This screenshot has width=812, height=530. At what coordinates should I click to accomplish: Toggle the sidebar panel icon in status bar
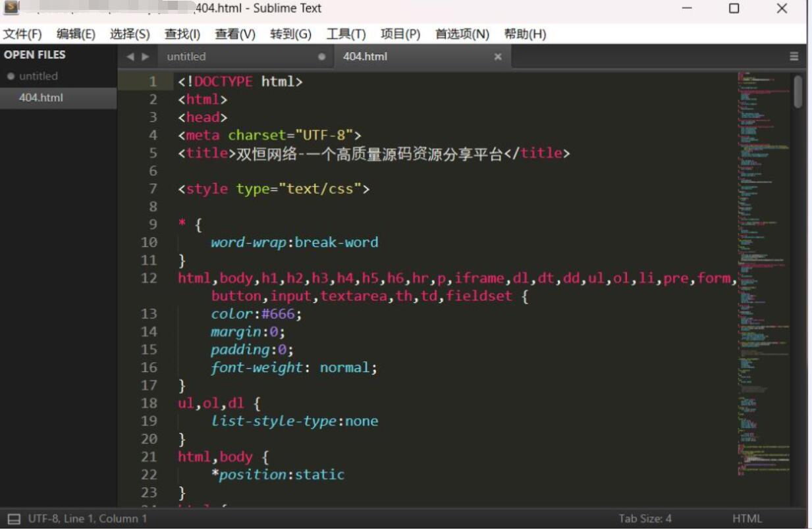click(x=14, y=519)
